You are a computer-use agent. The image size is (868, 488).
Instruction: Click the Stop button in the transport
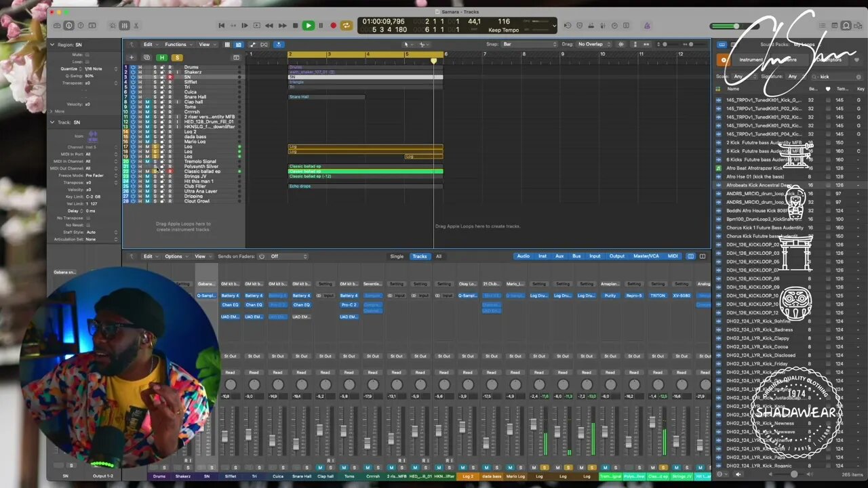coord(295,26)
